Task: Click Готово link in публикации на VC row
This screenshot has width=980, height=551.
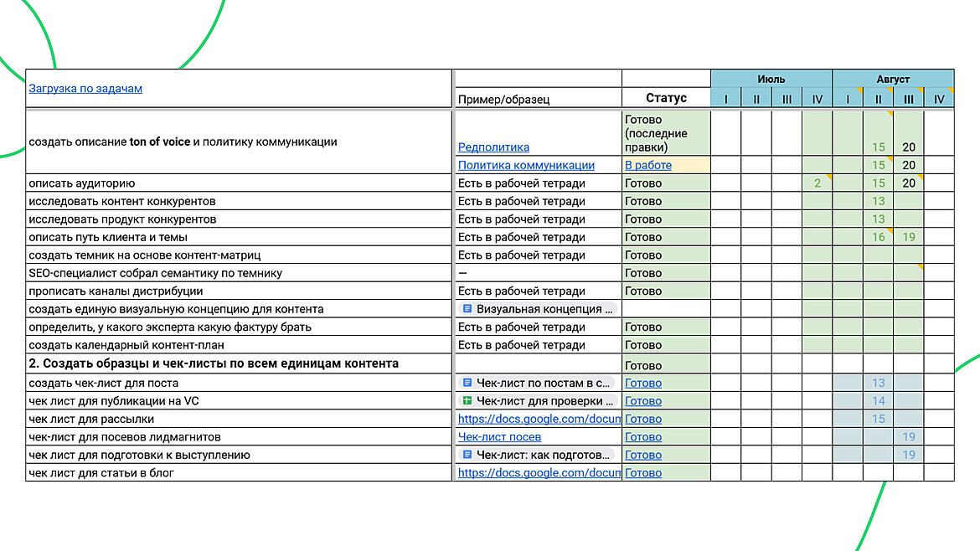Action: [x=642, y=401]
